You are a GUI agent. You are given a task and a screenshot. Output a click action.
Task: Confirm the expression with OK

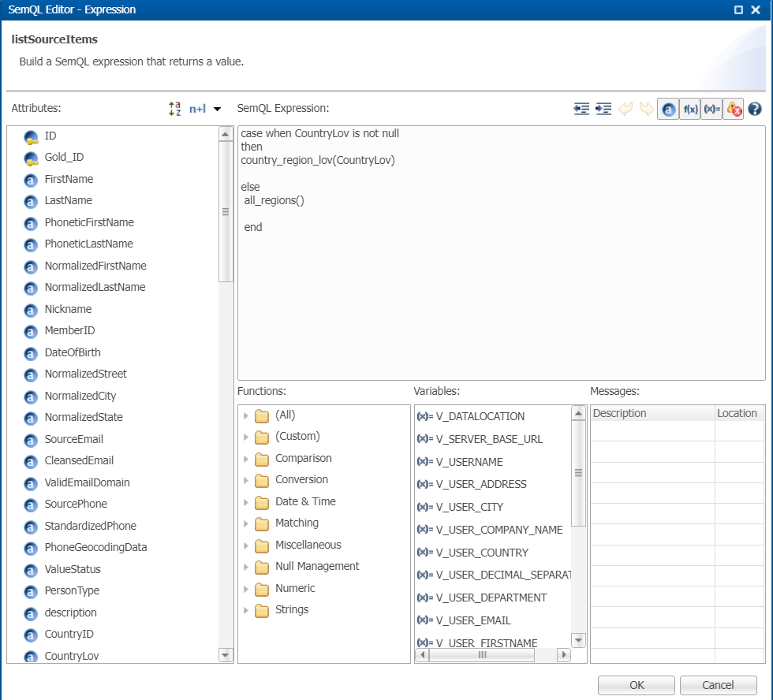[637, 686]
